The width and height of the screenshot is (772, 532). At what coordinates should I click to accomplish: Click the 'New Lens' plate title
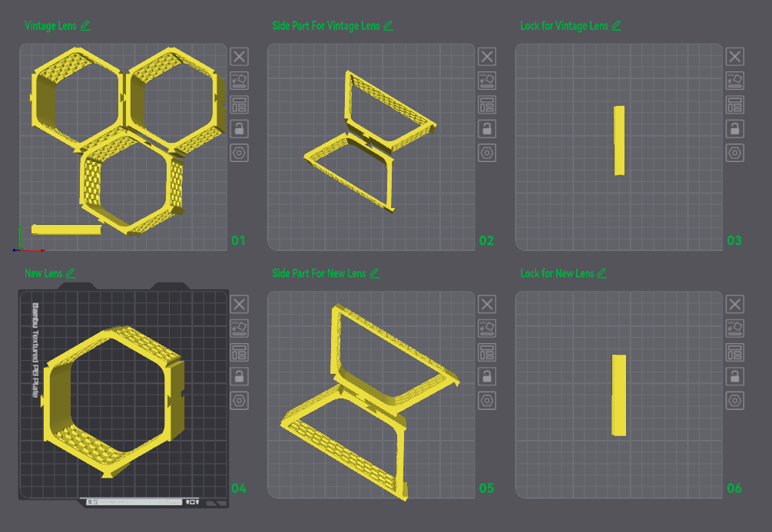[x=43, y=273]
